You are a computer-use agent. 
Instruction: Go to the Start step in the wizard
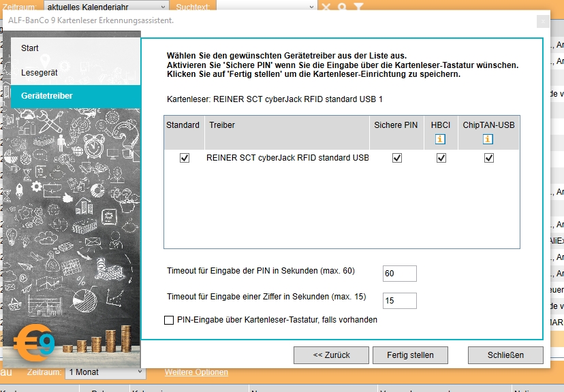[x=76, y=48]
